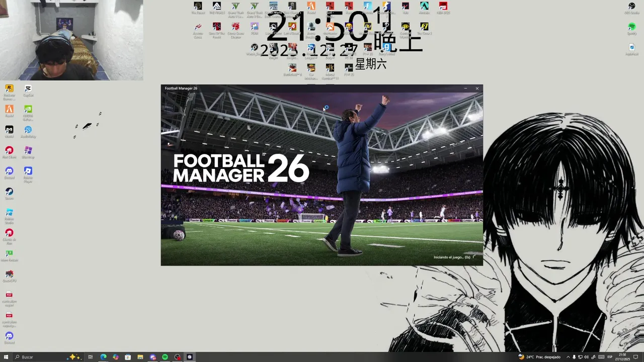Open Mem Reduct desktop shortcut
Image resolution: width=644 pixels, height=362 pixels.
click(x=9, y=255)
